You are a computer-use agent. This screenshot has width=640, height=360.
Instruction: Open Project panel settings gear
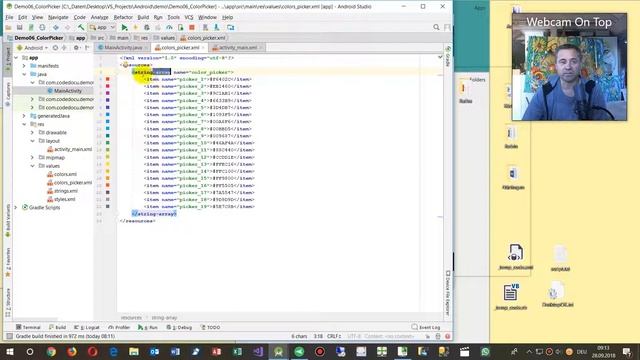tap(76, 48)
